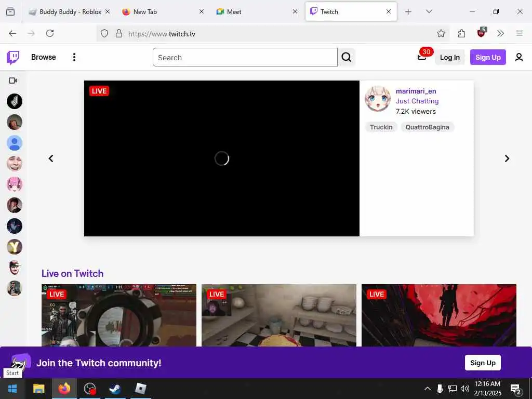Bookmark this page with the star icon
Screen dimensions: 532x399
pos(441,33)
